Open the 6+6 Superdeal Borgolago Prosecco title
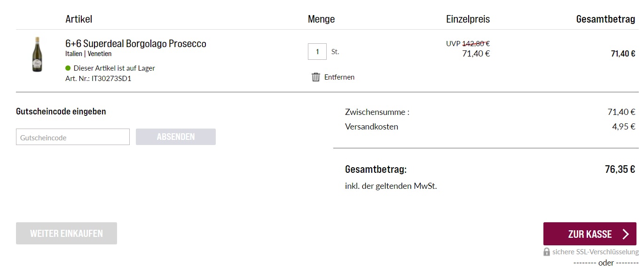Image resolution: width=644 pixels, height=267 pixels. pyautogui.click(x=136, y=44)
